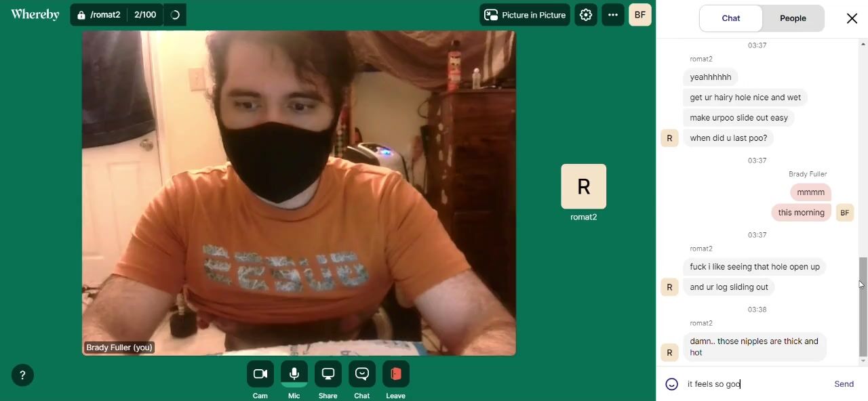Open Picture in Picture mode
868x401 pixels.
525,15
